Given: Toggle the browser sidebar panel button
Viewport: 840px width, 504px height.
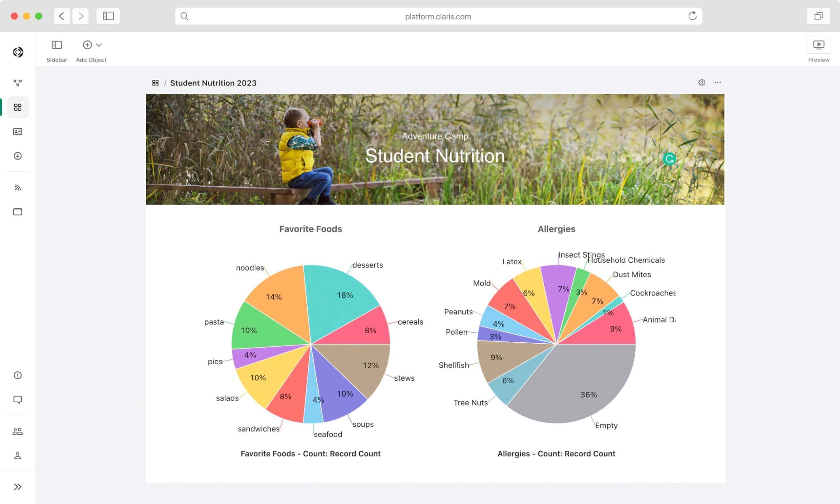Looking at the screenshot, I should (108, 16).
